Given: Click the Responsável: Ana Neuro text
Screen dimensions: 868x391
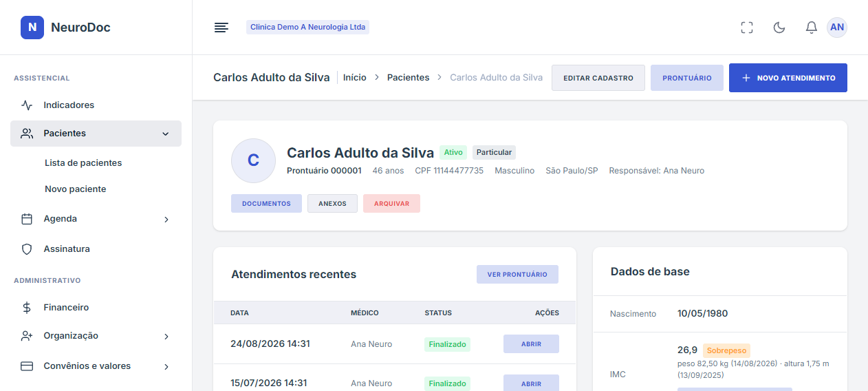Looking at the screenshot, I should [x=657, y=171].
